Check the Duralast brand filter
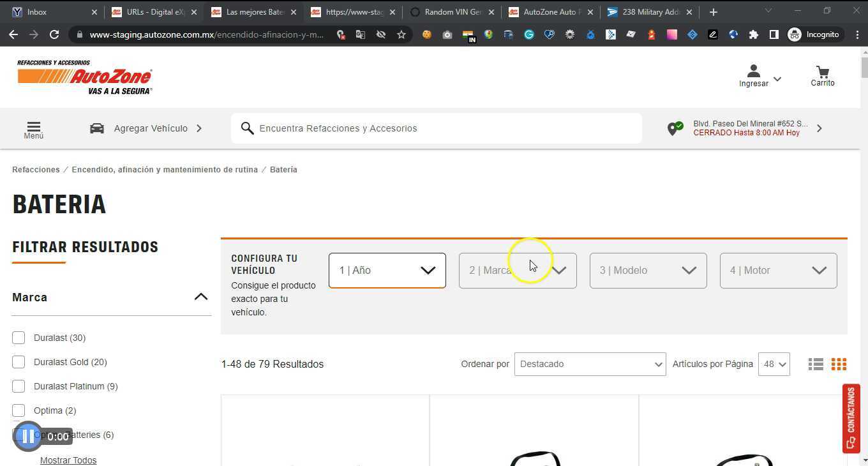This screenshot has height=466, width=868. pos(19,337)
